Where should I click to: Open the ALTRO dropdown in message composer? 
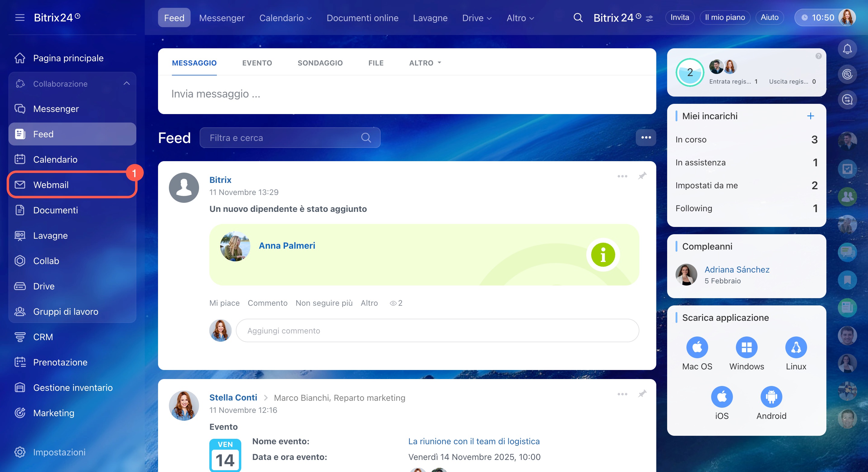tap(425, 63)
